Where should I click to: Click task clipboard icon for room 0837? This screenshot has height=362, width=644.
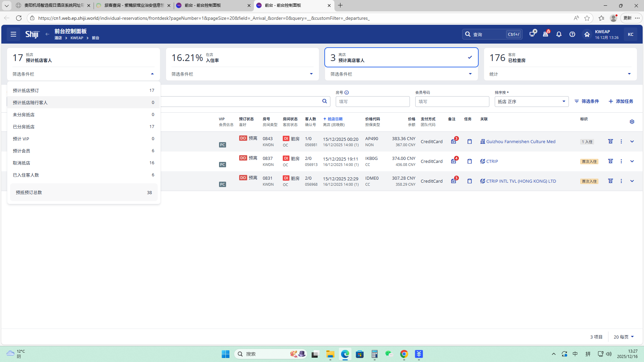pos(470,161)
